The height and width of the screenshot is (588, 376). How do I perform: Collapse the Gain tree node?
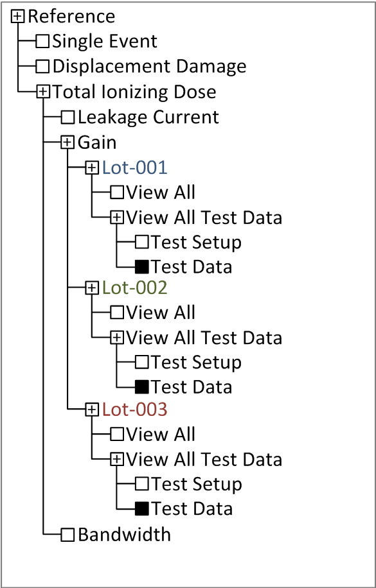67,142
